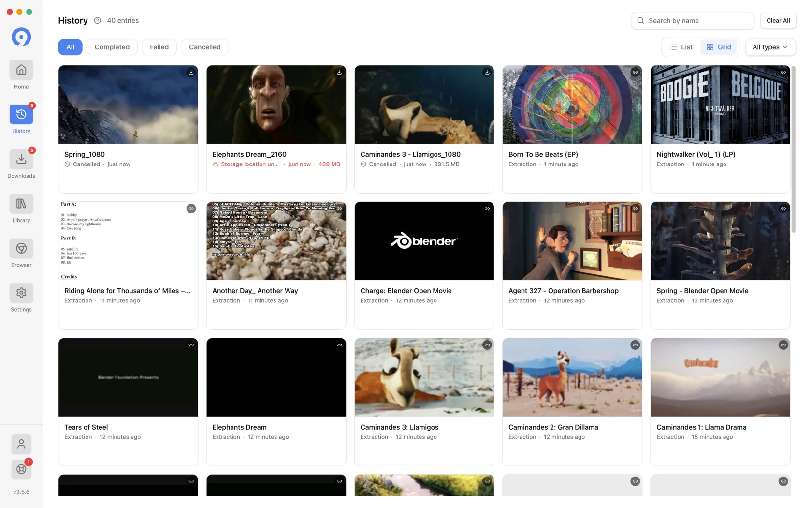812x508 pixels.
Task: Click the v3.5.6 version label
Action: coord(21,492)
